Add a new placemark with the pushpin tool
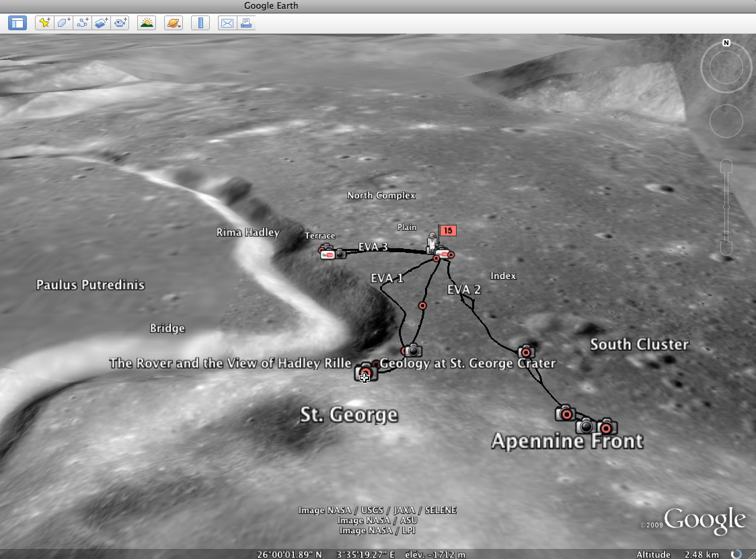The height and width of the screenshot is (559, 756). 44,23
